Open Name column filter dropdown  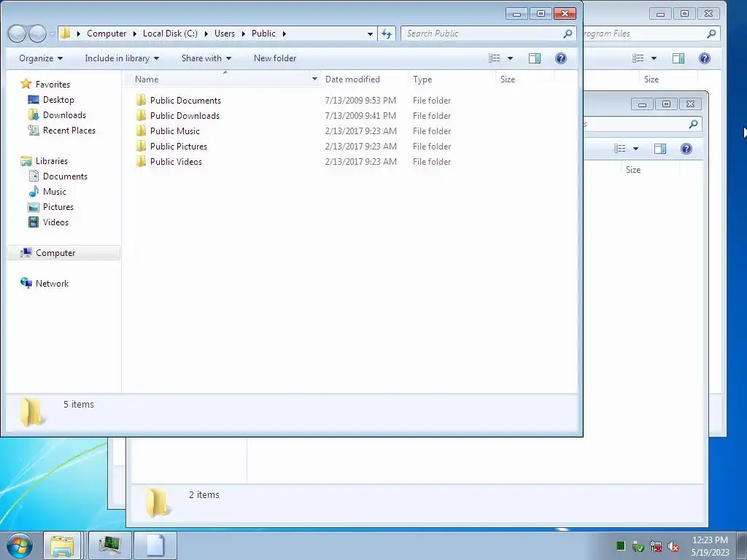click(314, 79)
